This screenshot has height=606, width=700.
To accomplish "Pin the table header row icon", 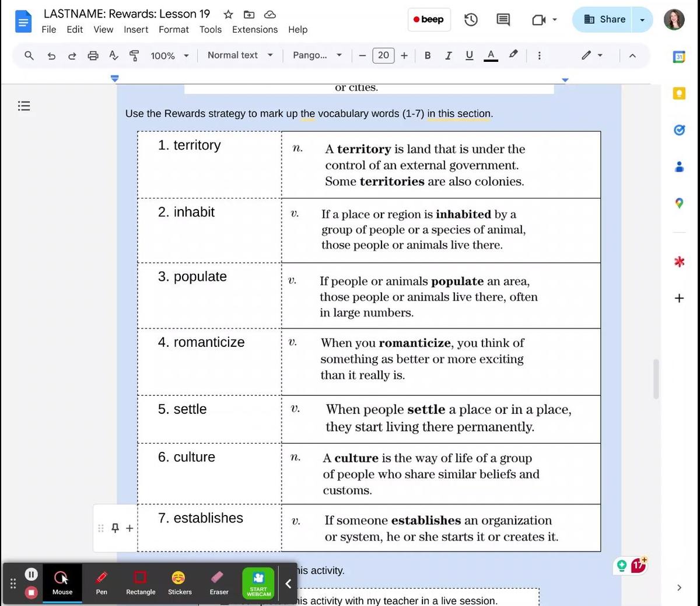I will (115, 528).
